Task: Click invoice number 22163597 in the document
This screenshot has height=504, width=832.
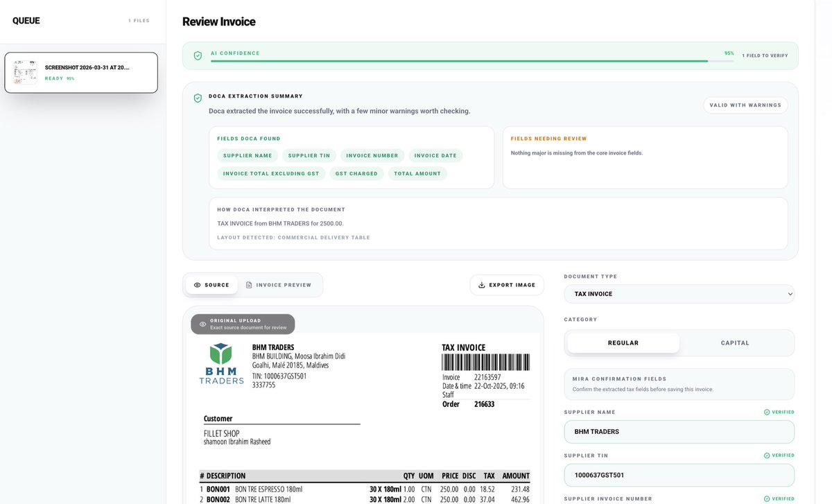Action: click(487, 377)
